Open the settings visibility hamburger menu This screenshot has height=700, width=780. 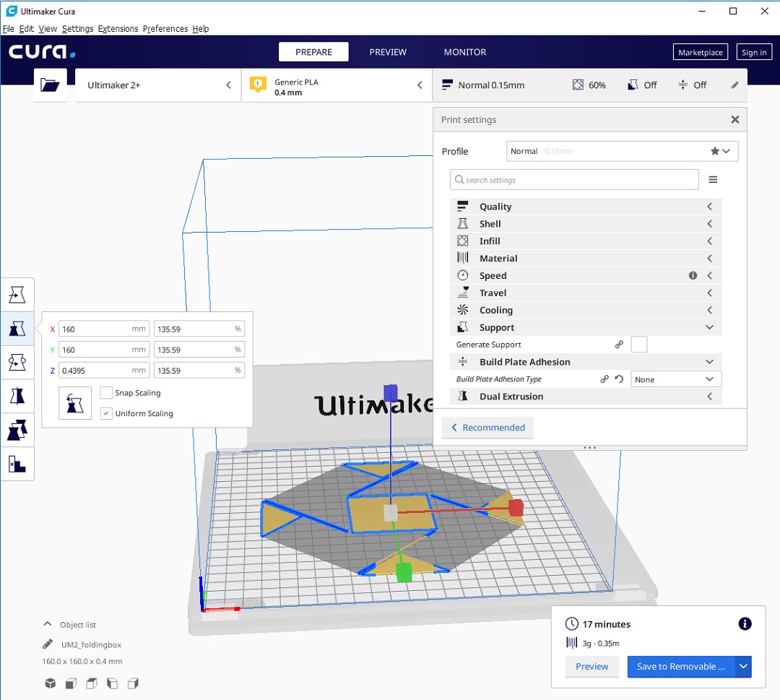pos(713,180)
